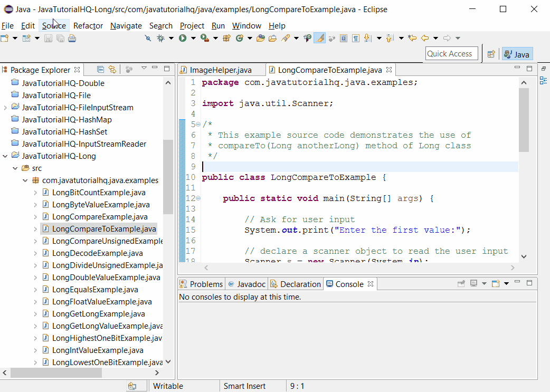Open the Source menu

pos(54,25)
